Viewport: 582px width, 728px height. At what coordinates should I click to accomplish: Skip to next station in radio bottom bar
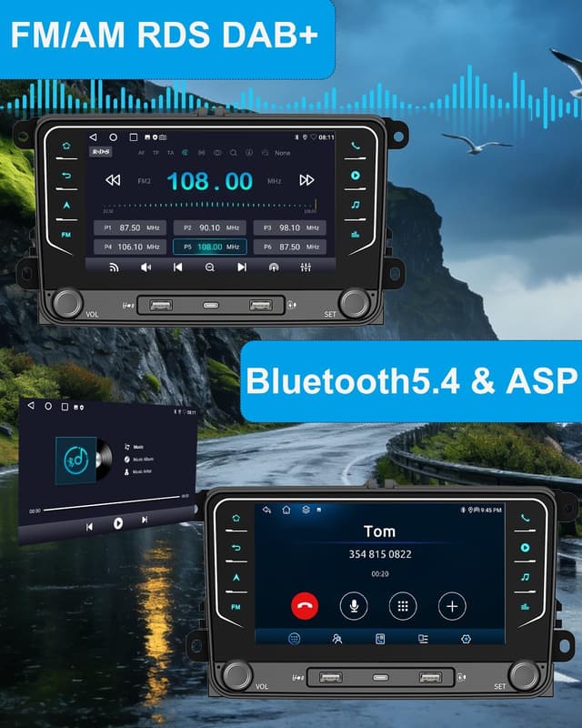pyautogui.click(x=242, y=267)
